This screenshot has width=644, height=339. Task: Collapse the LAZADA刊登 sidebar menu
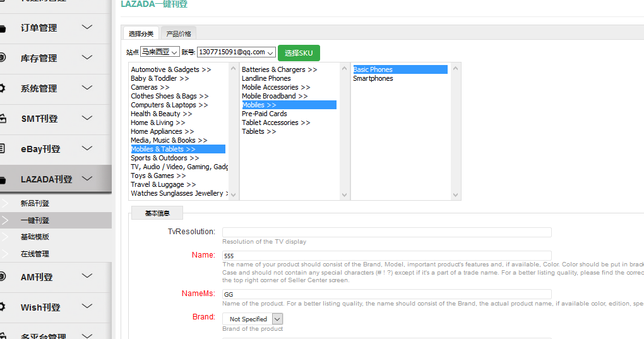[x=56, y=179]
